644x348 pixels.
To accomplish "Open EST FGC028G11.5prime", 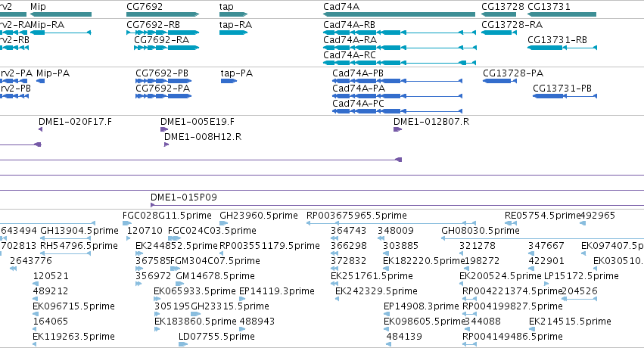I will [127, 223].
